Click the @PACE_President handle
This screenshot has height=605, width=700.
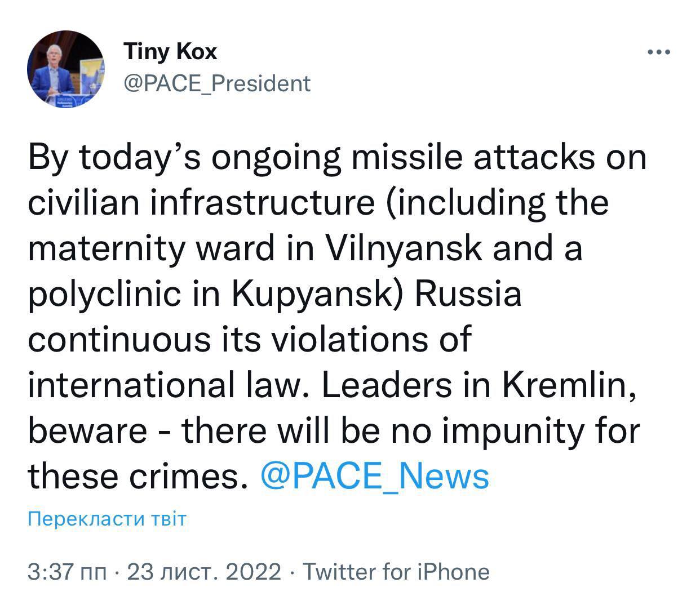(216, 83)
